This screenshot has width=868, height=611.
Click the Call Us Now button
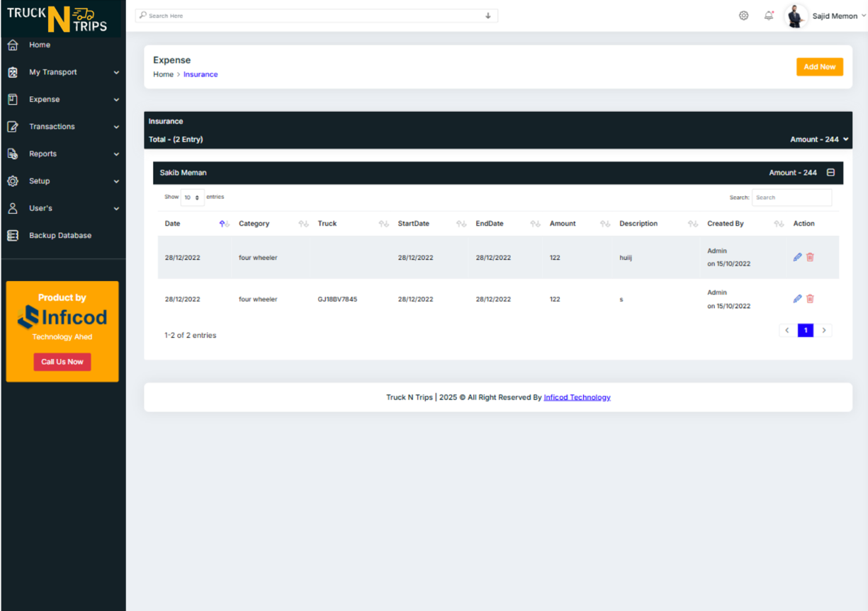click(62, 362)
